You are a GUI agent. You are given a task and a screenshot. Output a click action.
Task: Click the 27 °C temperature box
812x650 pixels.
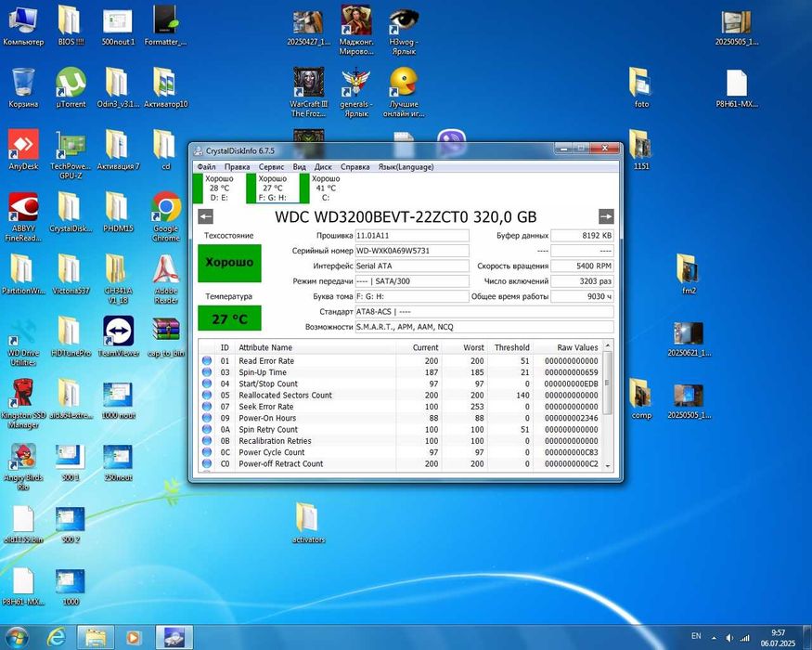pos(229,318)
